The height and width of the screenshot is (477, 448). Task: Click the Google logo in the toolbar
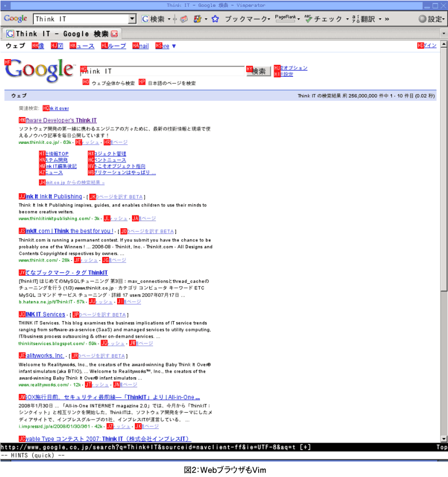(x=15, y=18)
